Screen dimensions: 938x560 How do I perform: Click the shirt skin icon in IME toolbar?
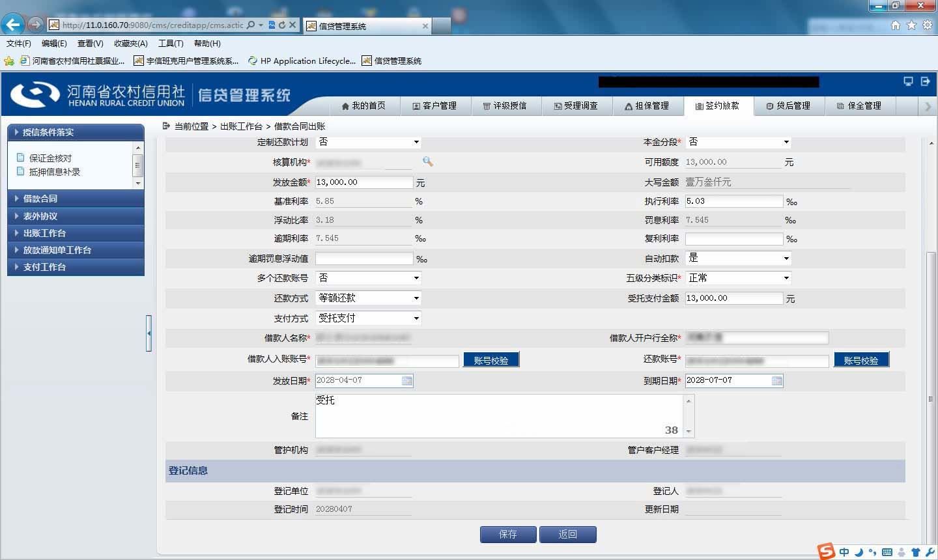click(x=916, y=552)
